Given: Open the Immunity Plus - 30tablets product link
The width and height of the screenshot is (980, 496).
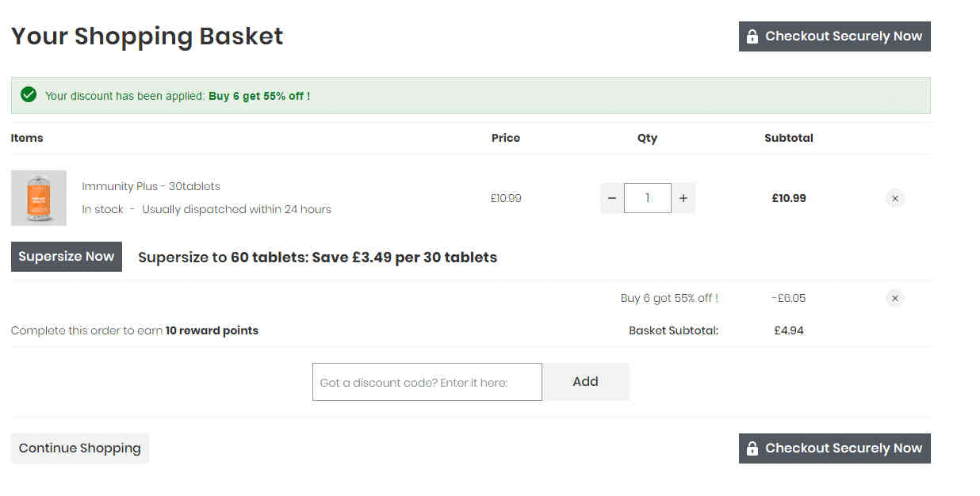Looking at the screenshot, I should click(x=151, y=186).
